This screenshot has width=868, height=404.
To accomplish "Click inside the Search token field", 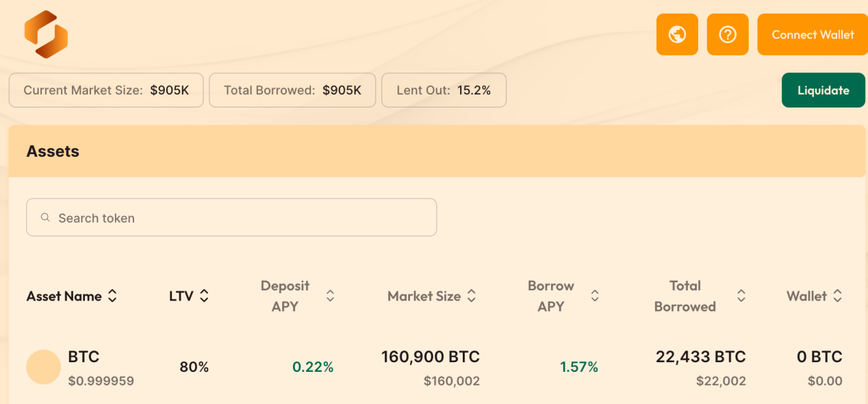I will click(x=231, y=217).
